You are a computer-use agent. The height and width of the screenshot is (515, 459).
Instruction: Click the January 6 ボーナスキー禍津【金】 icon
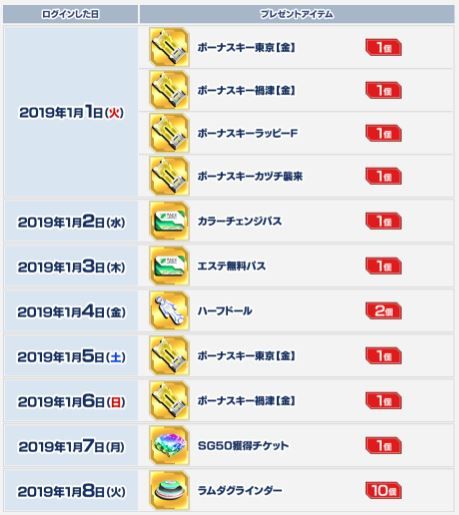[169, 400]
